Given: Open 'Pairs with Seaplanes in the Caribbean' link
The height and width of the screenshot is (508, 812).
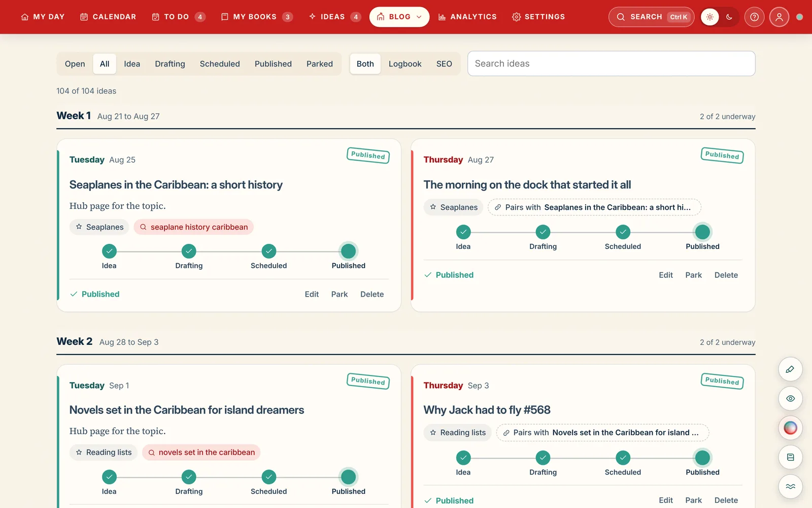Looking at the screenshot, I should 594,207.
